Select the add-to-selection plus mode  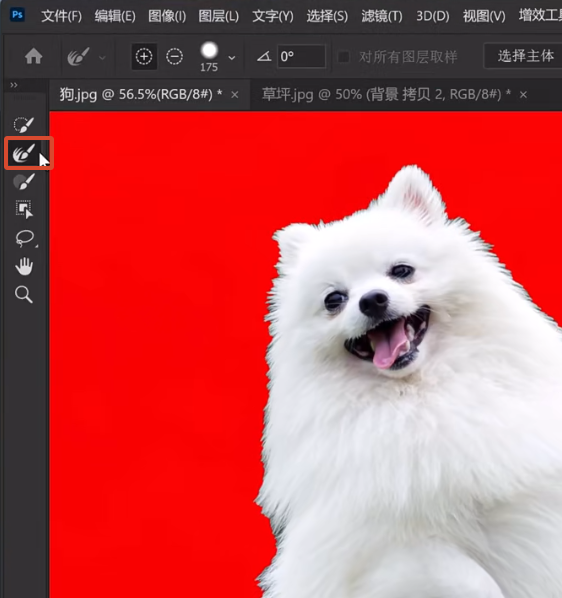pos(144,56)
